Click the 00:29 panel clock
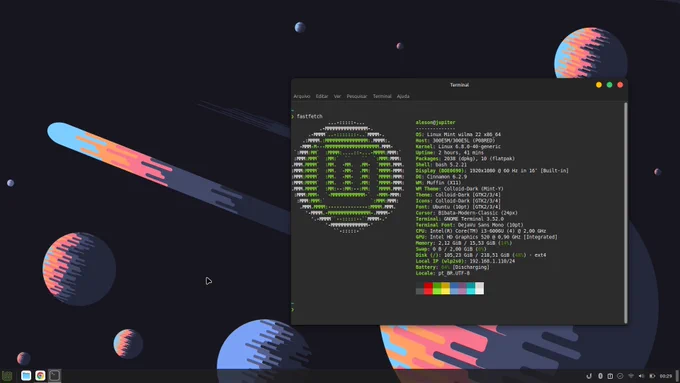680x383 pixels. [x=666, y=376]
